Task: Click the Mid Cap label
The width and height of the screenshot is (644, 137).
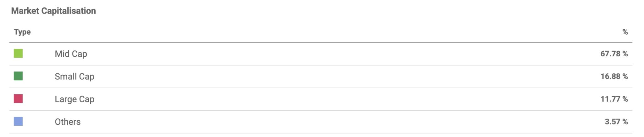Action: point(71,54)
